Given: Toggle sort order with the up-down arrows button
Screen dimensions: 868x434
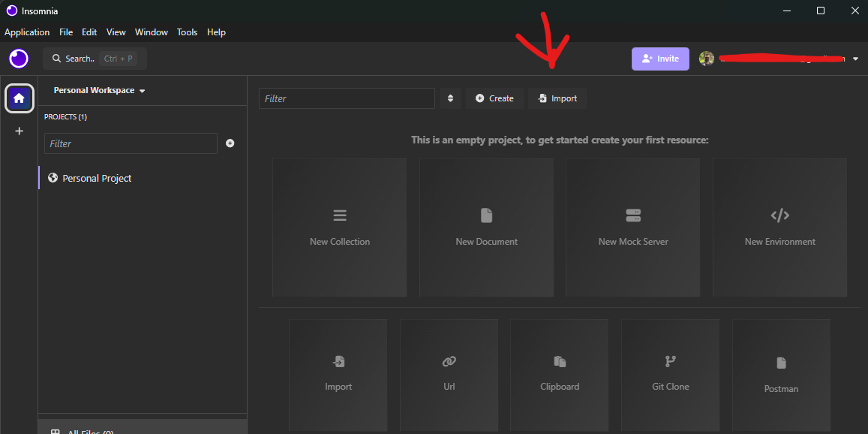Looking at the screenshot, I should (x=451, y=98).
